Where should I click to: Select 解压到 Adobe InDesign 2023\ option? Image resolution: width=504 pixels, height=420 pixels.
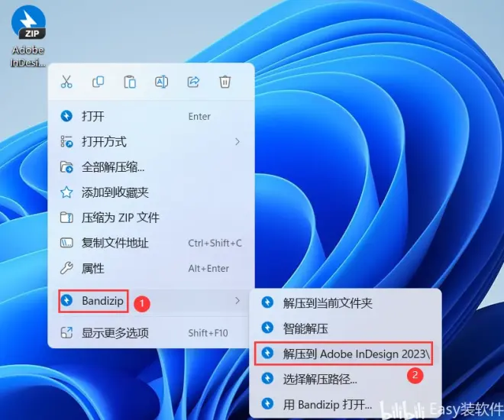[356, 354]
